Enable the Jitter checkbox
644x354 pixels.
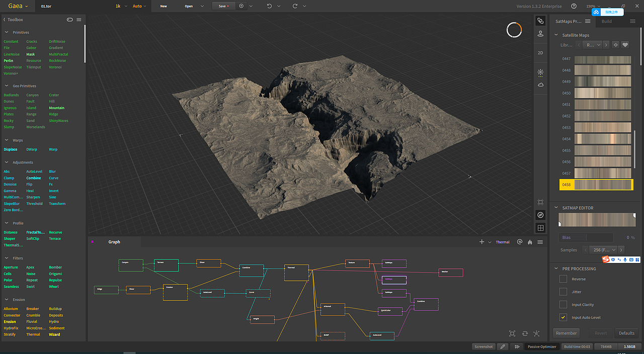click(x=563, y=292)
